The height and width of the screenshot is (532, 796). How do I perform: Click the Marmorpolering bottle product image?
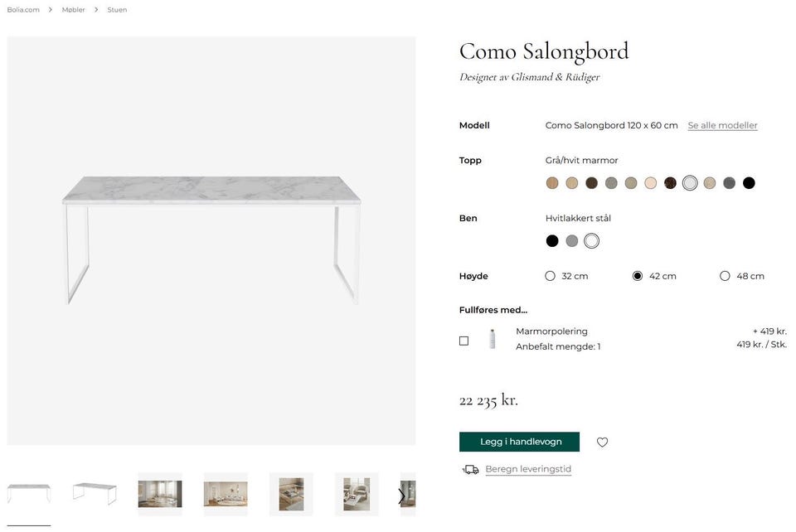click(x=492, y=339)
